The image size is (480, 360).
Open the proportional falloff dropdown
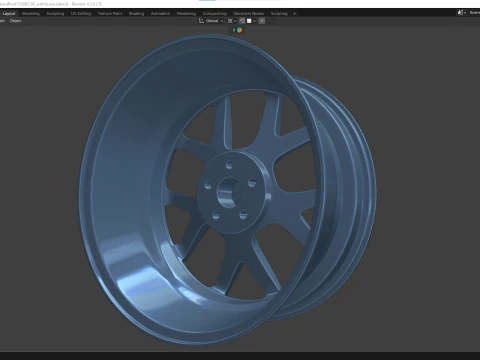click(271, 21)
